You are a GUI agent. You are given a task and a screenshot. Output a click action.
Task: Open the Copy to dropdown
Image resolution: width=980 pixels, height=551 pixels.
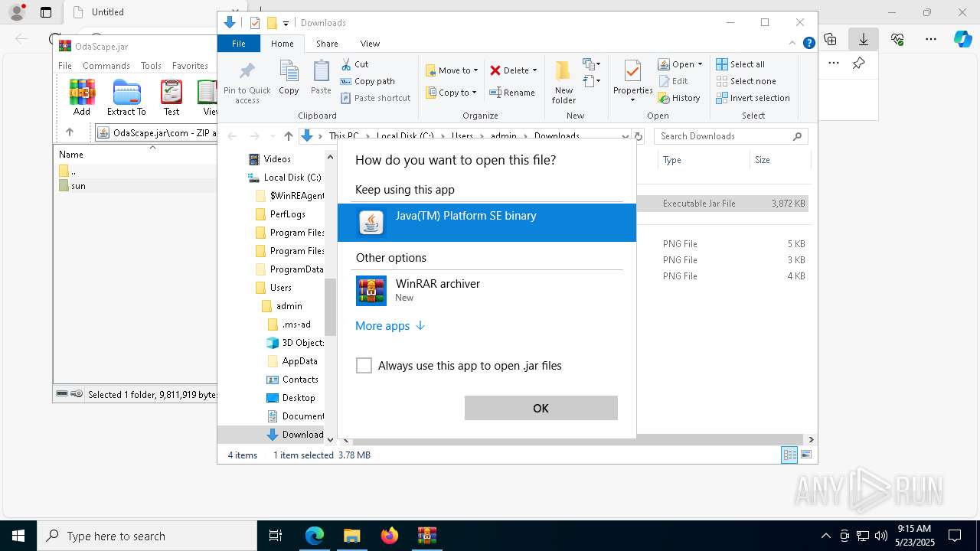pyautogui.click(x=451, y=93)
